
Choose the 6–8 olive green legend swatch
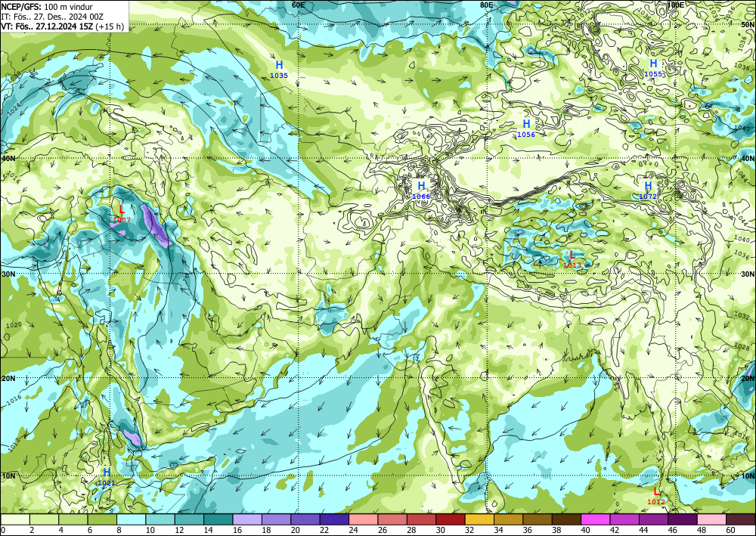(x=102, y=519)
